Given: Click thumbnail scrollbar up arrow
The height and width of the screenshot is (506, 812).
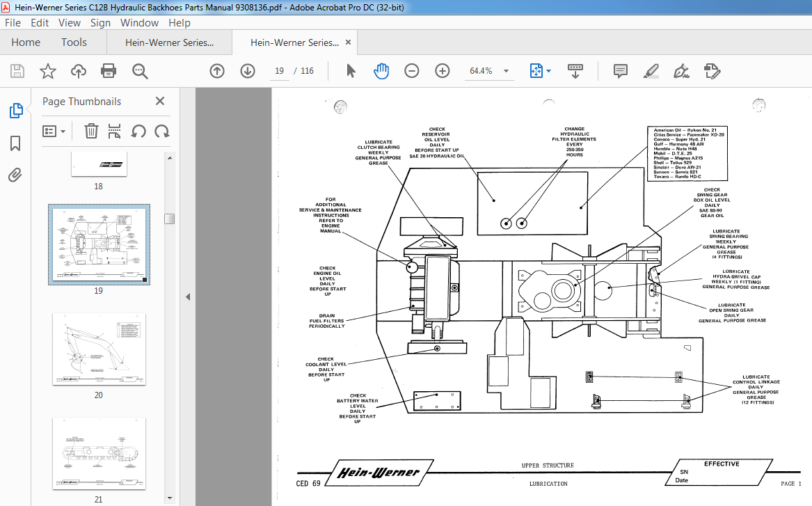Looking at the screenshot, I should coord(170,157).
